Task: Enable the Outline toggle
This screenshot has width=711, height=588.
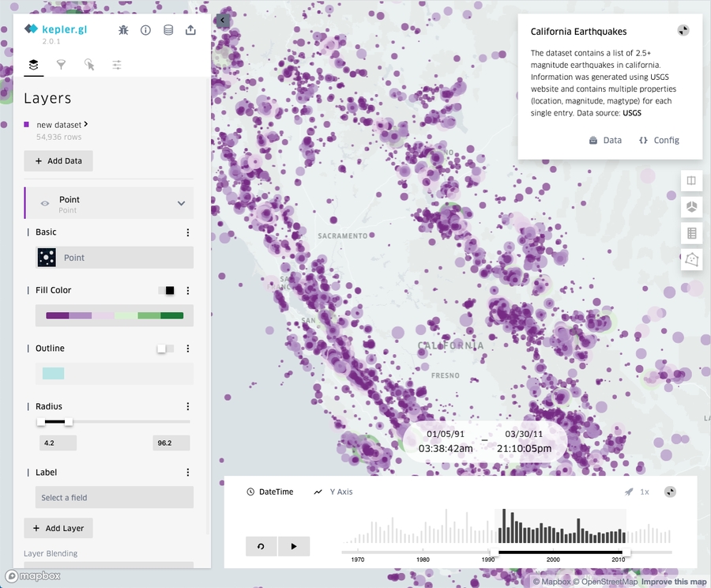Action: coord(165,349)
